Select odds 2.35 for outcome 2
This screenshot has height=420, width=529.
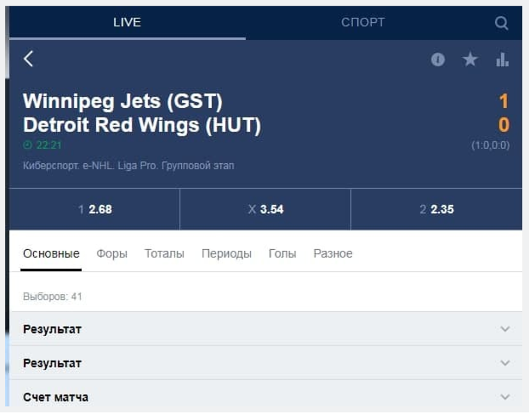436,209
